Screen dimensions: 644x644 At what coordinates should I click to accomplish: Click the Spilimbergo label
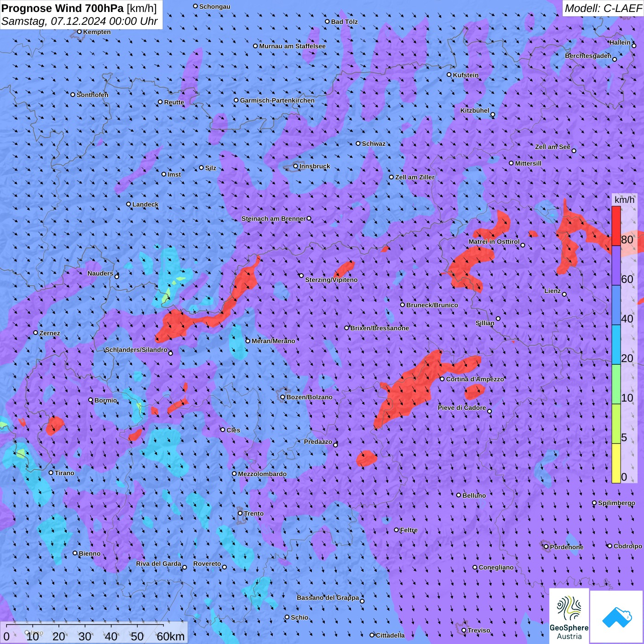tap(616, 503)
